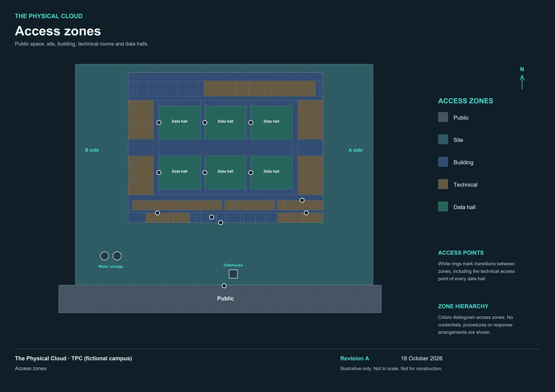The width and height of the screenshot is (555, 392).
Task: Click the bottom-right 'Data hall' room label
Action: click(272, 171)
